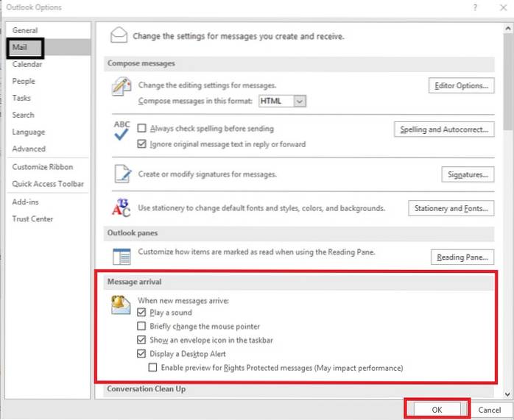
Task: Enable Briefly change the mouse pointer
Action: (x=142, y=327)
